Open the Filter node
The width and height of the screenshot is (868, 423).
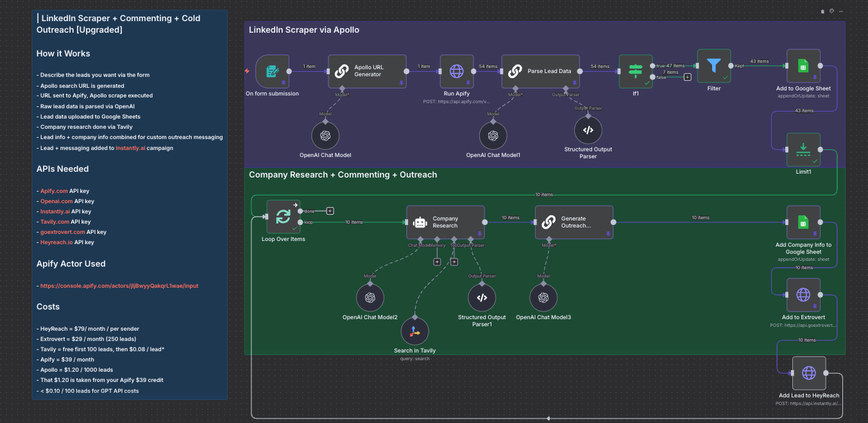coord(714,66)
